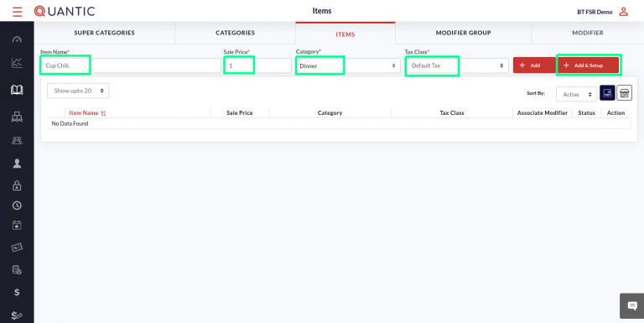Open the single person icon in sidebar
644x323 pixels.
[x=17, y=164]
